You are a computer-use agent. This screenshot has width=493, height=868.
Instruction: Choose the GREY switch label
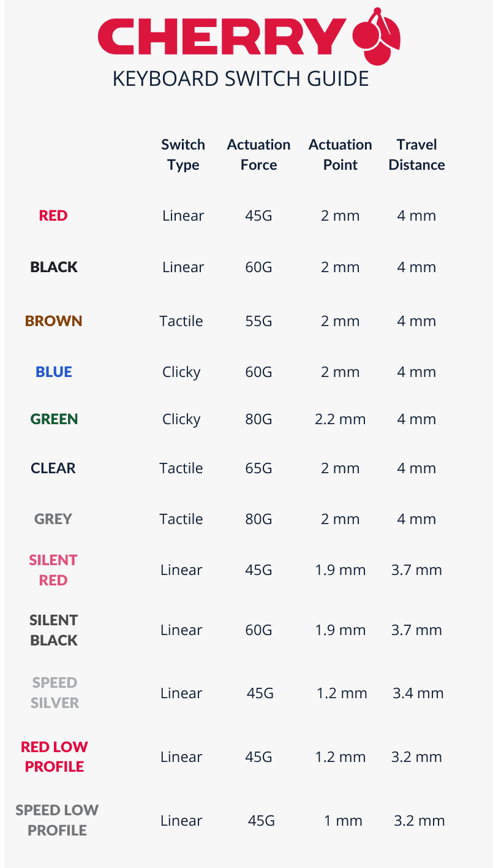click(53, 519)
